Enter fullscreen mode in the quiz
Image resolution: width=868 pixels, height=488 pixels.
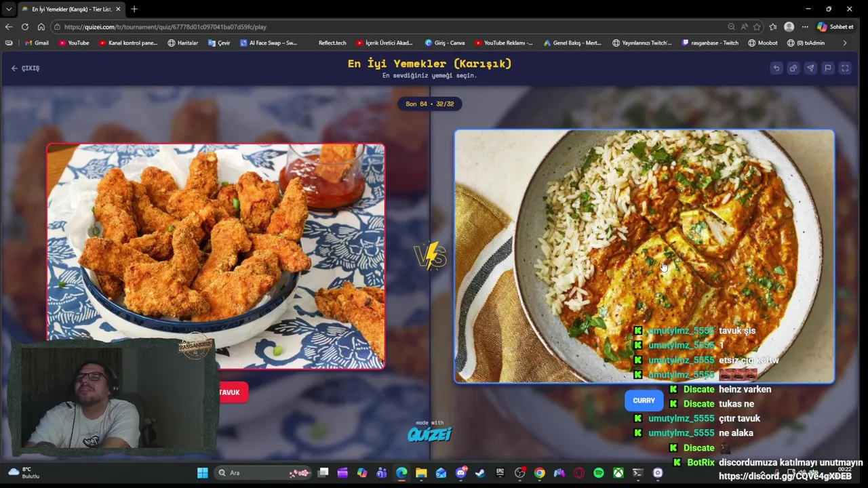845,68
